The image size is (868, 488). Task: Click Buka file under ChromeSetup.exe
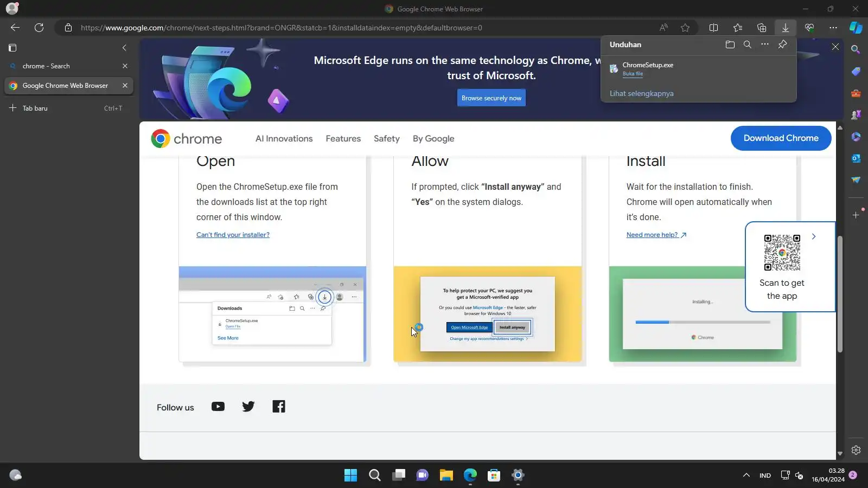tap(633, 74)
